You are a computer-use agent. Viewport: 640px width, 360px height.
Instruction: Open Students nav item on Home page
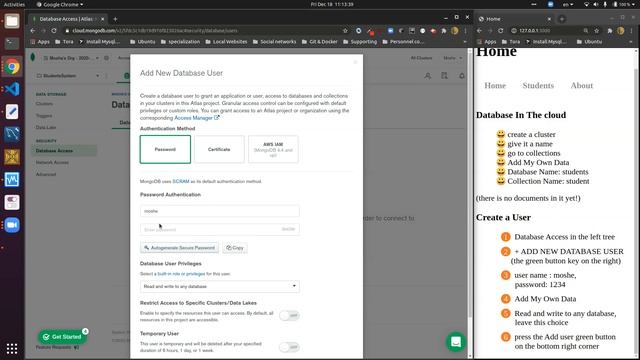click(538, 85)
